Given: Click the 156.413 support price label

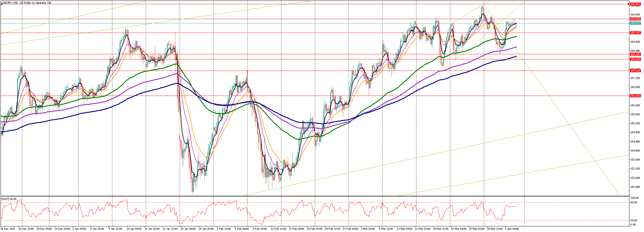Looking at the screenshot, I should pos(635,96).
